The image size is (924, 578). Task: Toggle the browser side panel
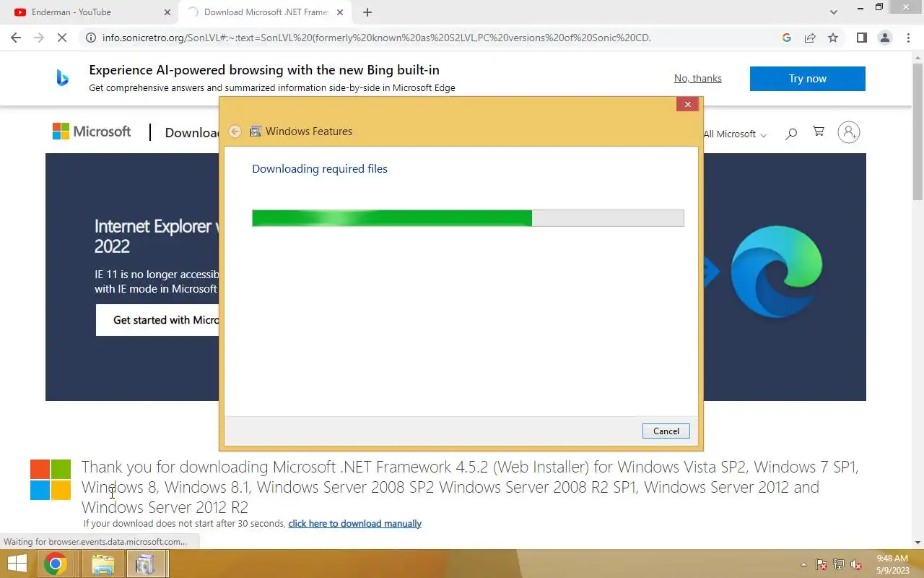[x=861, y=38]
